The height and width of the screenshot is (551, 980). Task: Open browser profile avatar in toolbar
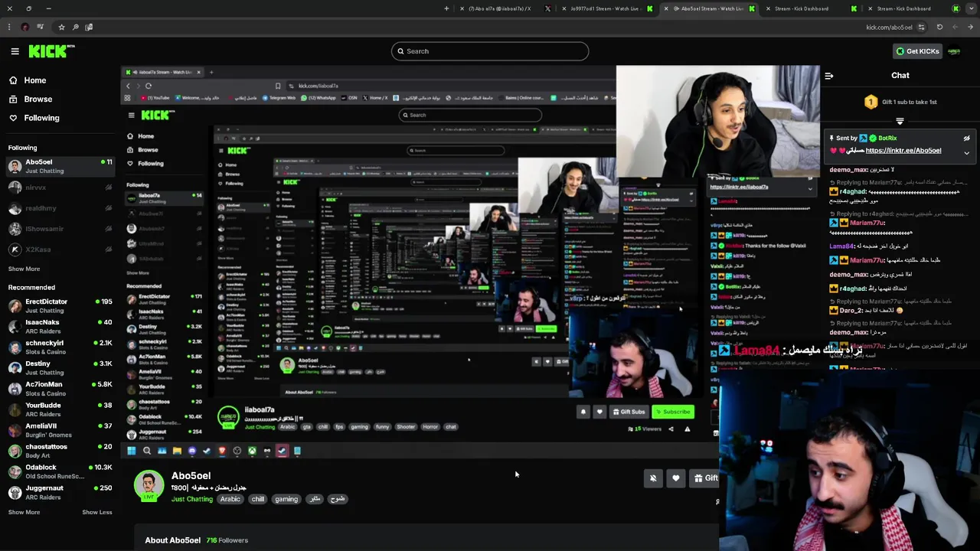(x=25, y=28)
